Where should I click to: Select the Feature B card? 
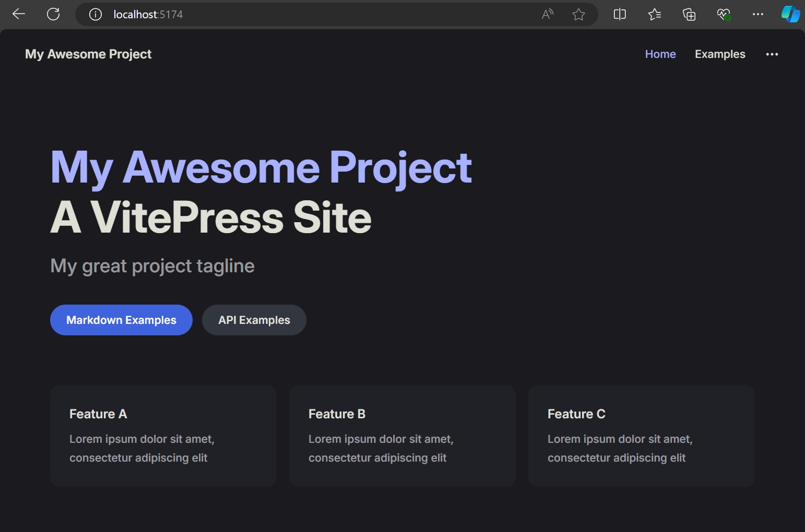(x=402, y=436)
